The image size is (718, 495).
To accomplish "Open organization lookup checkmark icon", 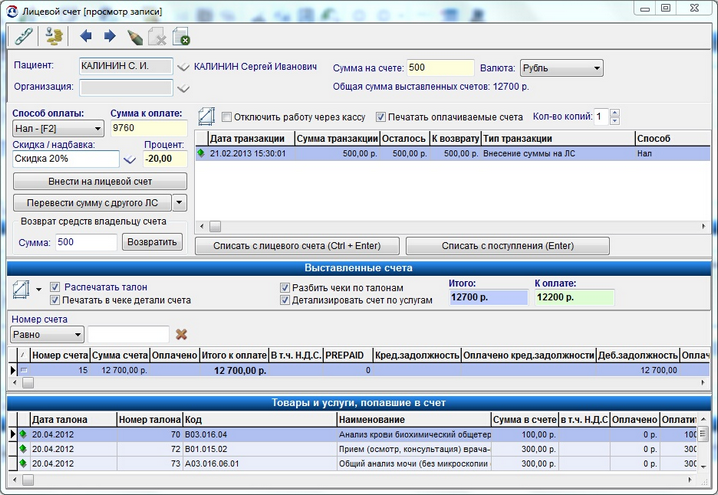I will [183, 88].
